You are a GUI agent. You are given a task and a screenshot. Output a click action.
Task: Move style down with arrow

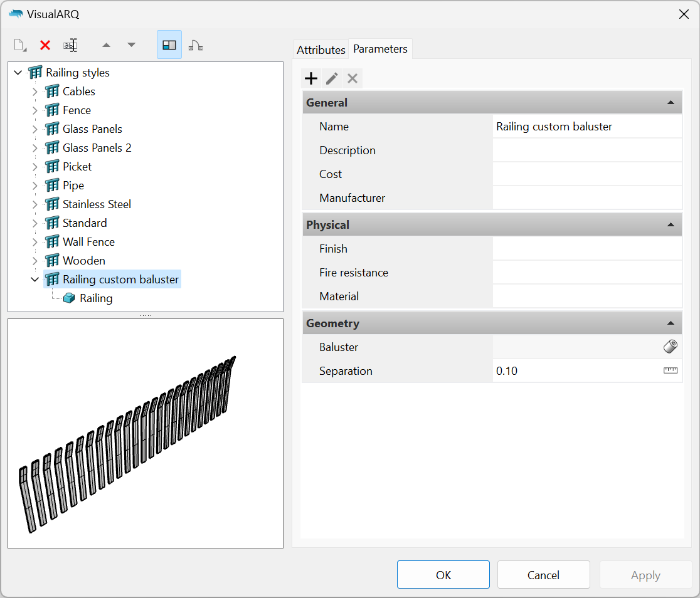131,45
